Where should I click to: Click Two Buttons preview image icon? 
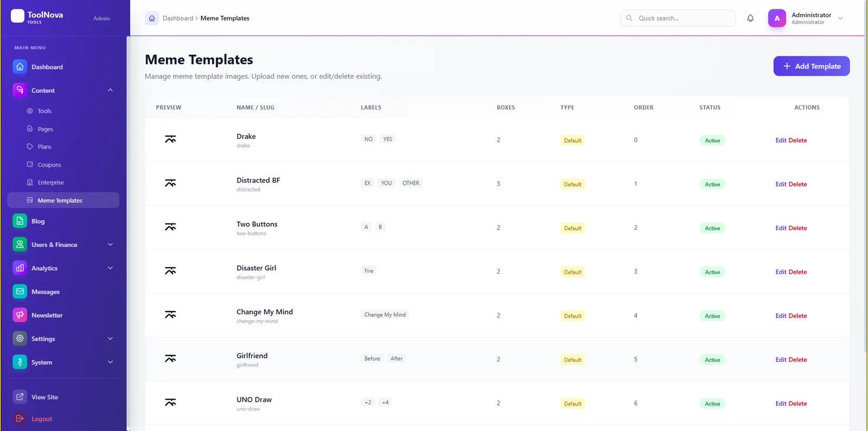[x=170, y=227]
